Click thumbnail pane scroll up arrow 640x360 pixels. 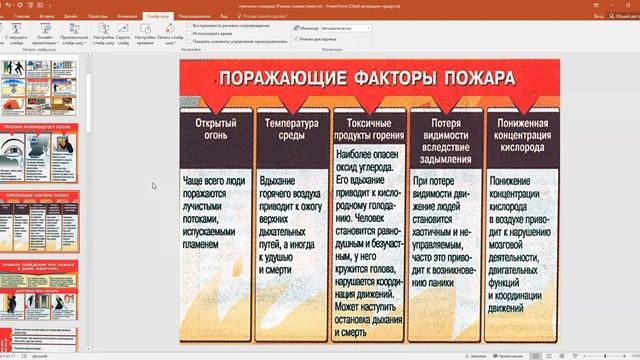click(x=89, y=56)
